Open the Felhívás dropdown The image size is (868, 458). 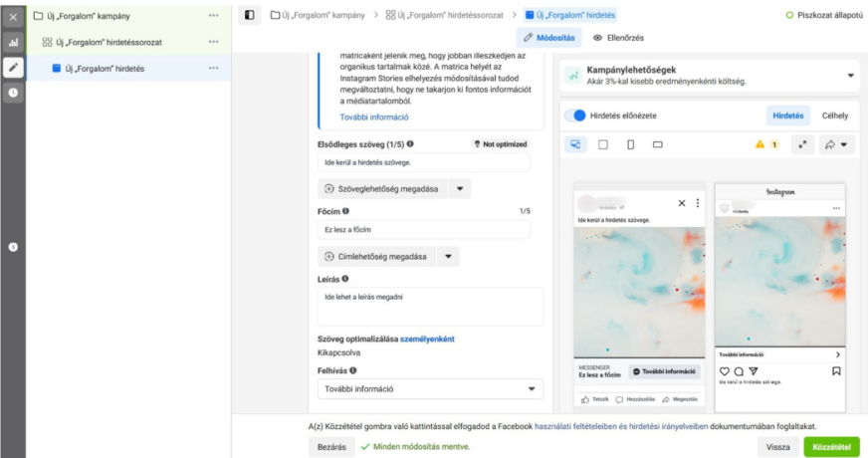(430, 389)
